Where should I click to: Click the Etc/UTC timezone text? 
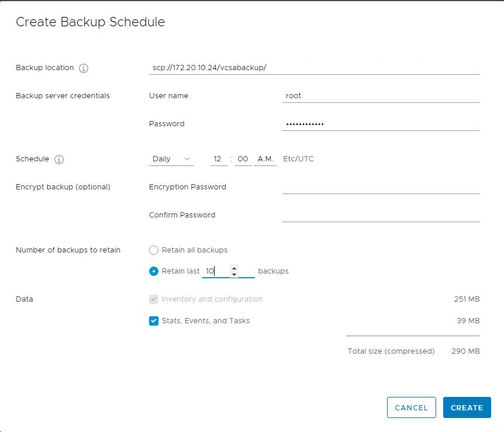[298, 159]
